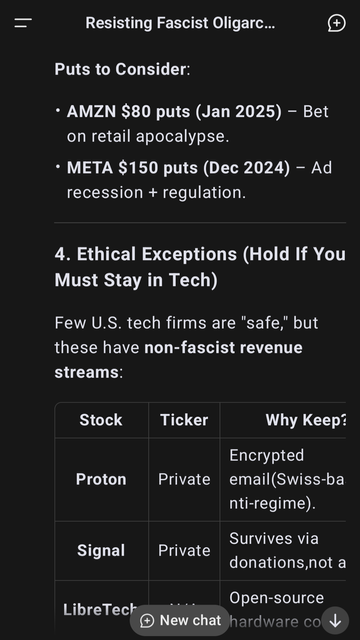Select the Ticker column header
The height and width of the screenshot is (640, 360).
pos(184,420)
